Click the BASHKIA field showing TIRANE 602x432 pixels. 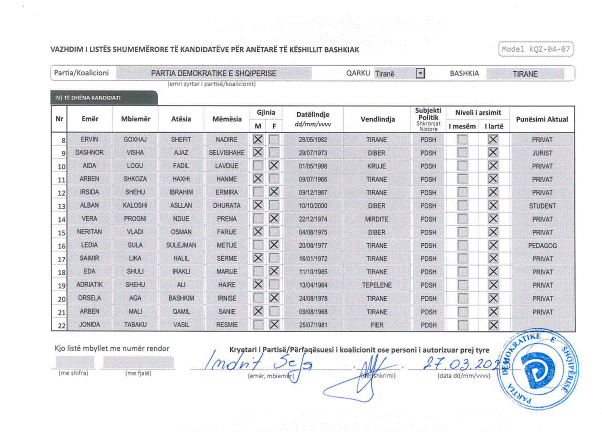click(x=525, y=73)
